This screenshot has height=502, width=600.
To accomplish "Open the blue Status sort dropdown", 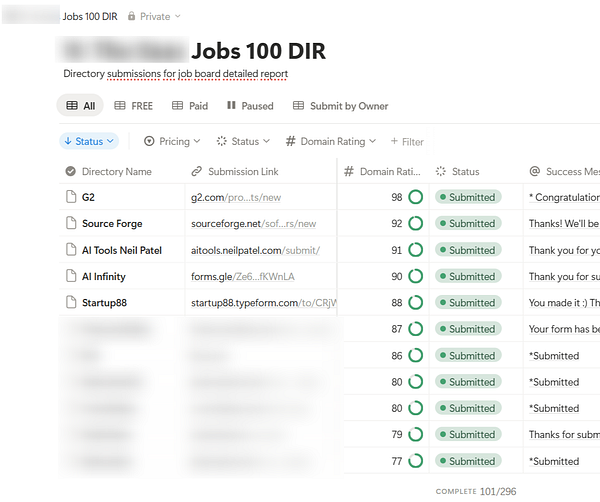I will pos(89,141).
